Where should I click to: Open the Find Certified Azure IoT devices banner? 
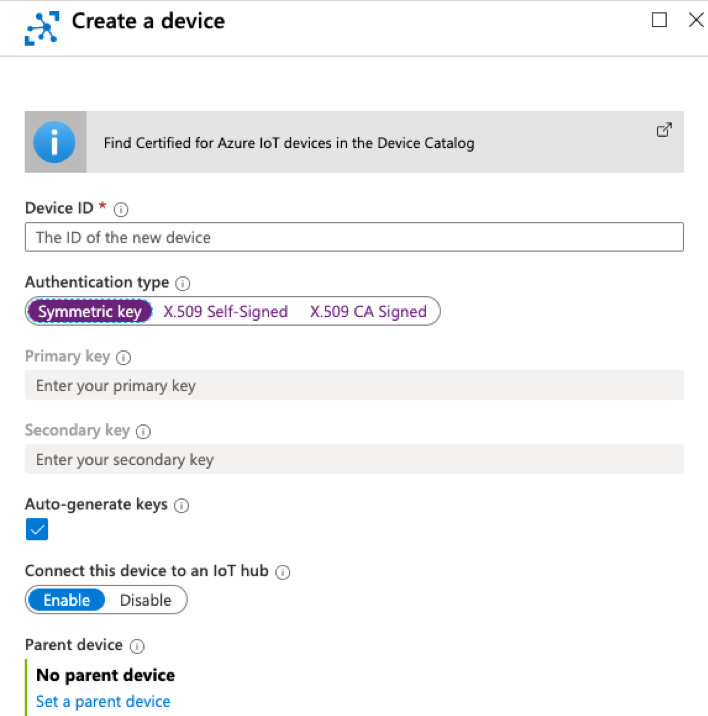coord(290,143)
